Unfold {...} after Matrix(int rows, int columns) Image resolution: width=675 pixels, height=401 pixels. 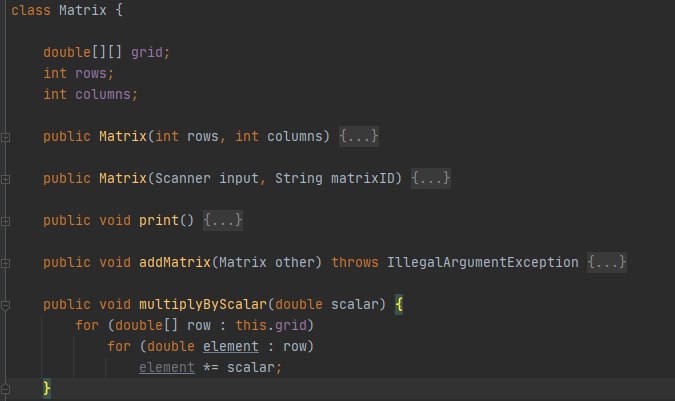359,136
